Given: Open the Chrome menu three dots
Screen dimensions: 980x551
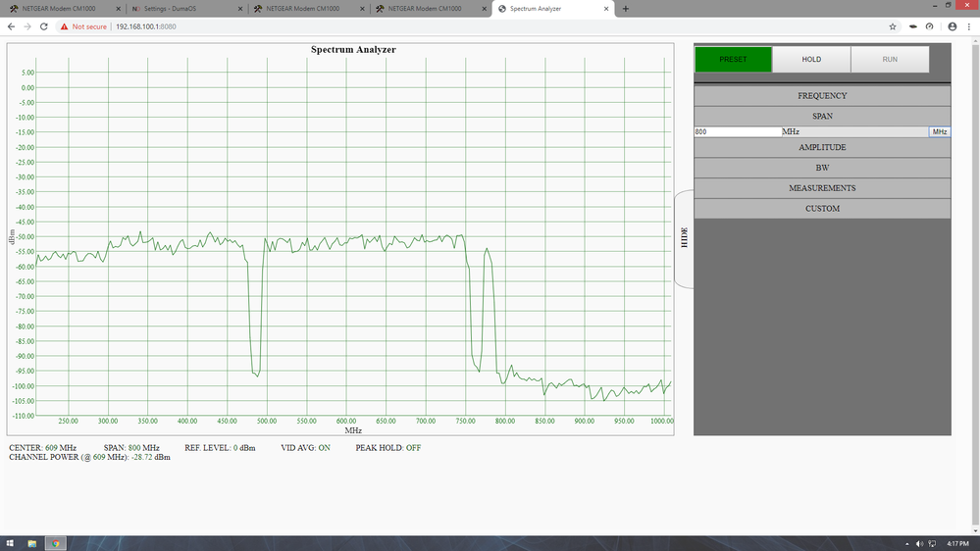Looking at the screenshot, I should pos(969,26).
